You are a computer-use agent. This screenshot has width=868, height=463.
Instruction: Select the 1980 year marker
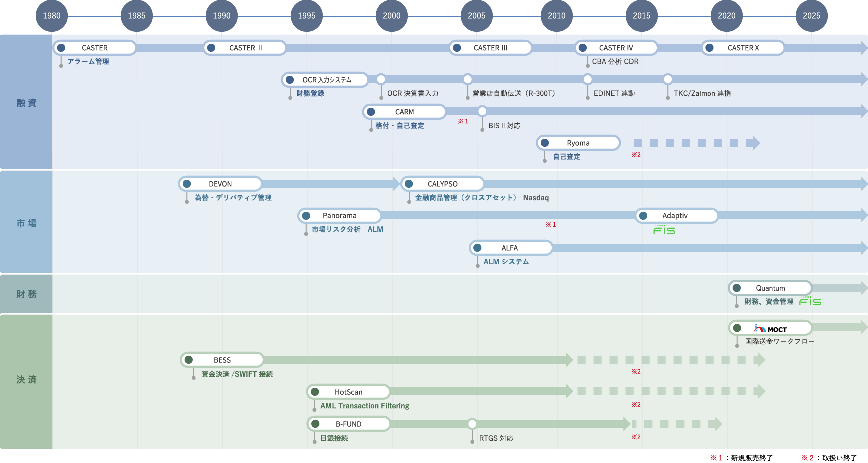(x=52, y=16)
